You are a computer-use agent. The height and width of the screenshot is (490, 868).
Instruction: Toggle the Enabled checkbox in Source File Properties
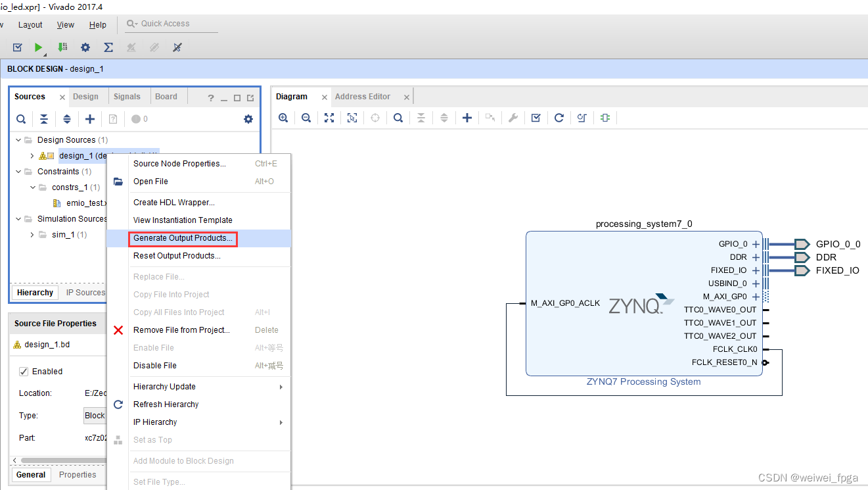pos(24,372)
